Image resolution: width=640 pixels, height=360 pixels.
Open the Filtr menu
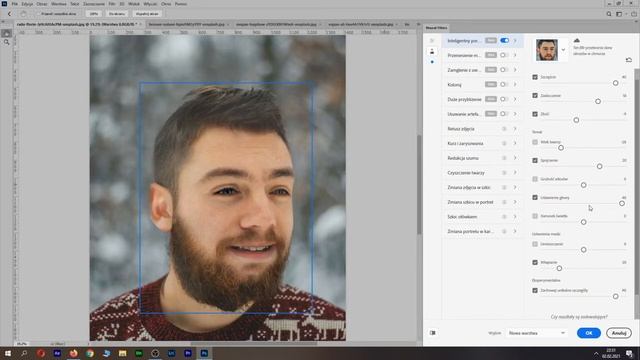tap(112, 4)
